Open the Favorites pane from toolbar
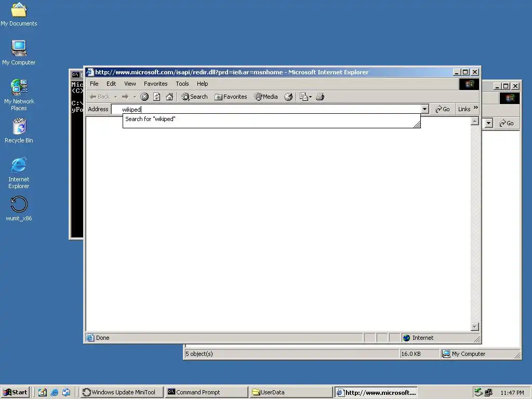Image resolution: width=532 pixels, height=399 pixels. click(x=231, y=97)
